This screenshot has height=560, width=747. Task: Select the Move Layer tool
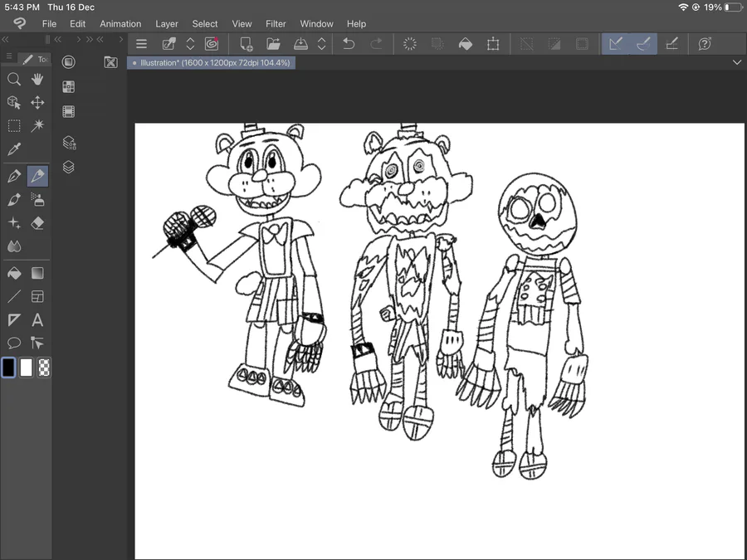point(37,102)
